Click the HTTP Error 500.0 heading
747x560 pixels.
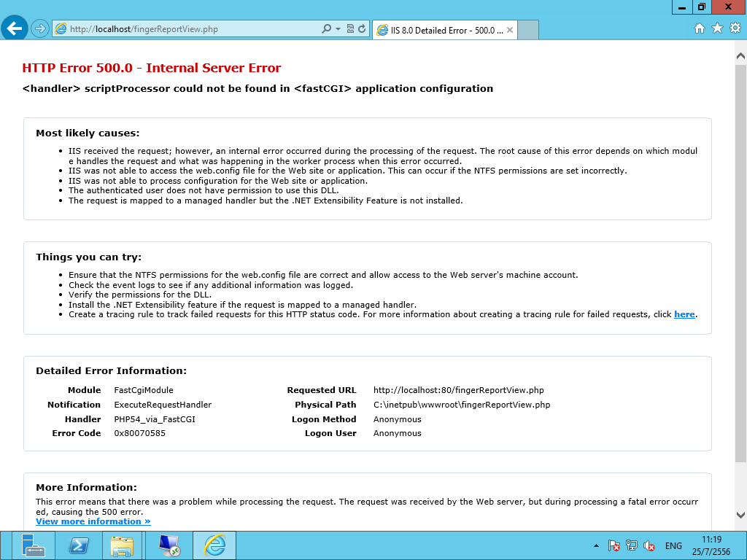152,68
